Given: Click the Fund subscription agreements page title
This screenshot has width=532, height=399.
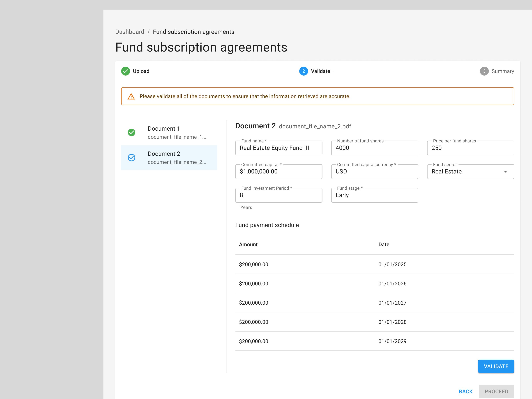Looking at the screenshot, I should click(x=201, y=47).
